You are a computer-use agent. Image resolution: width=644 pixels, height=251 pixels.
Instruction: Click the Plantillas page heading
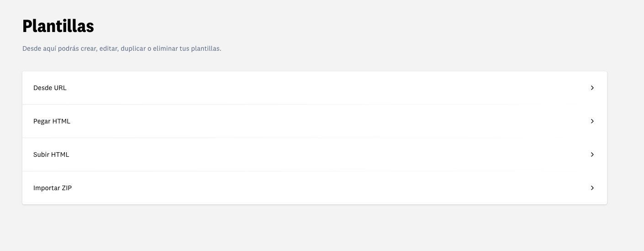tap(58, 26)
